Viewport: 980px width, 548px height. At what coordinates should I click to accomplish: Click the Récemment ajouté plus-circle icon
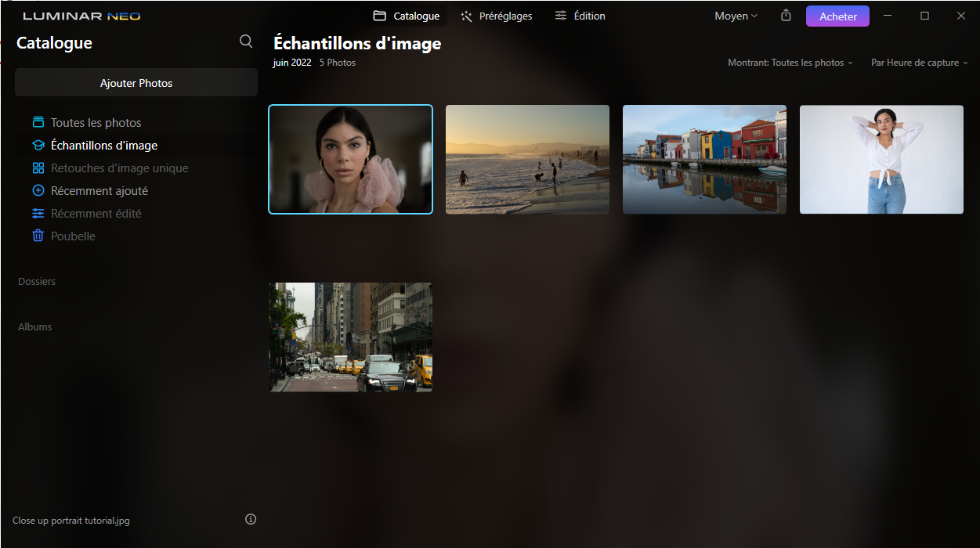[x=38, y=190]
